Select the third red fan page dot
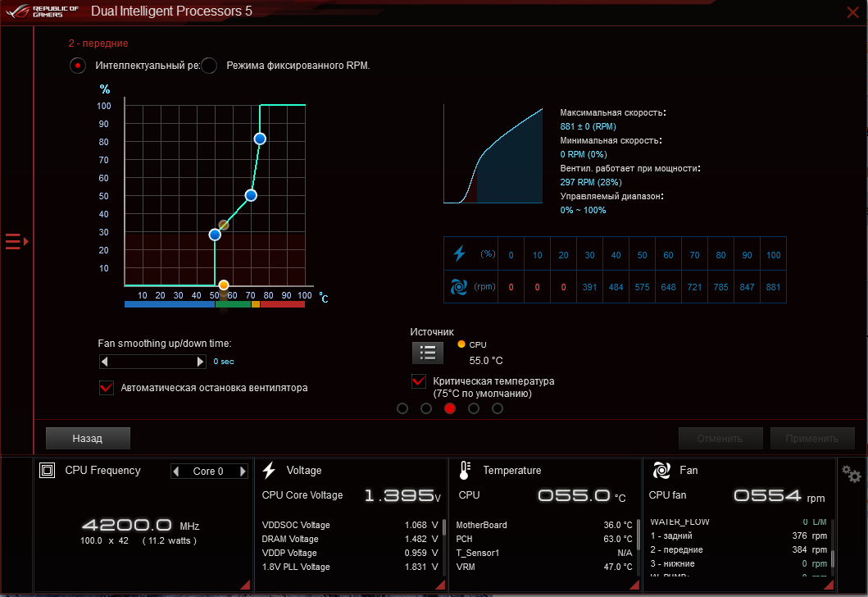 [x=450, y=408]
